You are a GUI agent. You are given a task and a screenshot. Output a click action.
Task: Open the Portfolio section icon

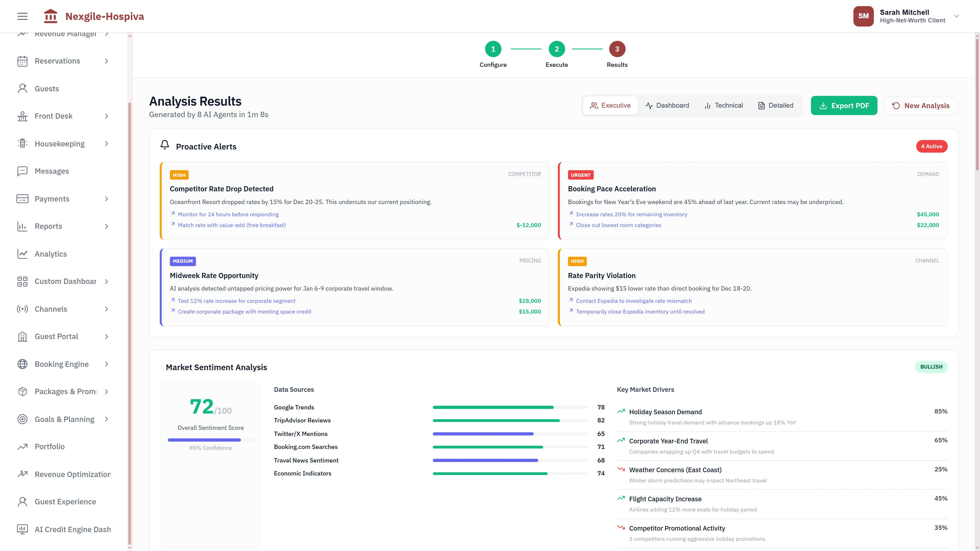22,446
